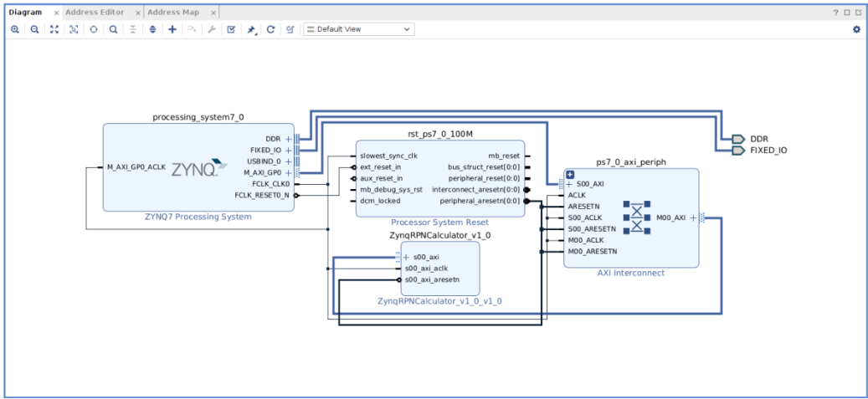Expand FIXED_IO interface plus on ZYNQ block
Viewport: 868px width, 399px height.
pyautogui.click(x=289, y=150)
